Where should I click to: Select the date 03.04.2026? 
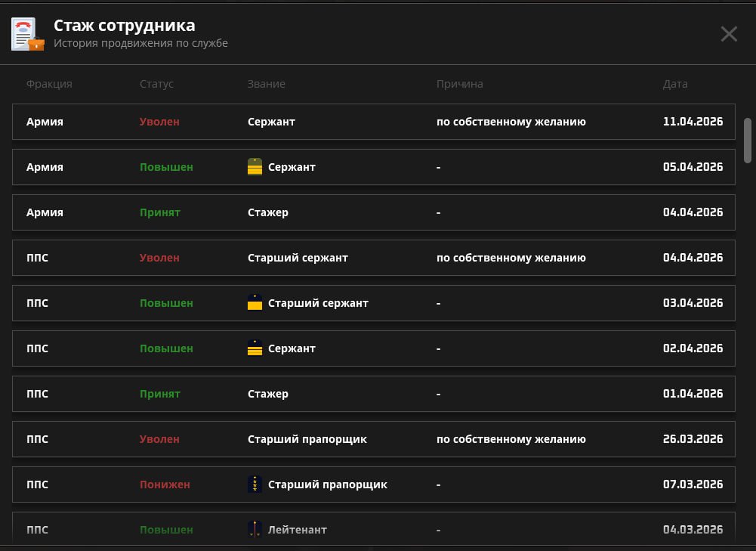point(693,303)
